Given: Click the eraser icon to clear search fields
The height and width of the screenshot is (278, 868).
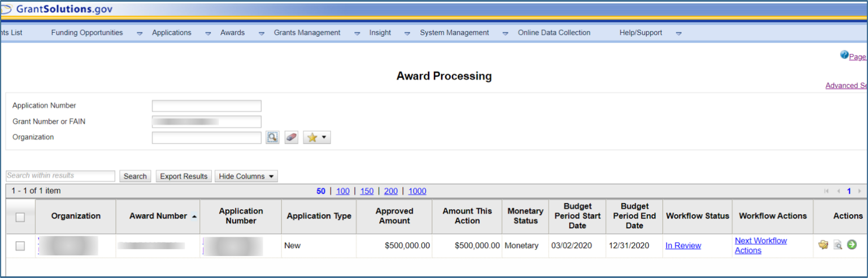Looking at the screenshot, I should tap(291, 137).
